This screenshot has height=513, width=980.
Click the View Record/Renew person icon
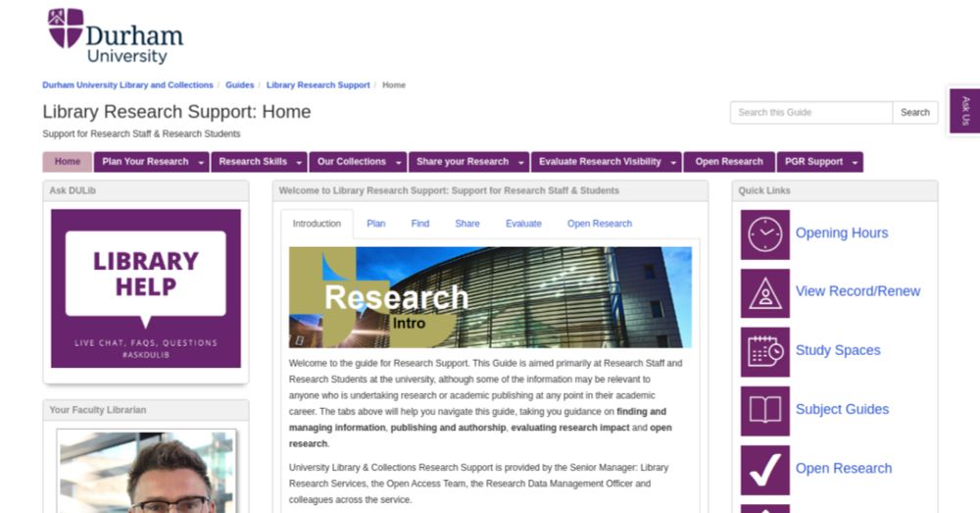point(765,293)
